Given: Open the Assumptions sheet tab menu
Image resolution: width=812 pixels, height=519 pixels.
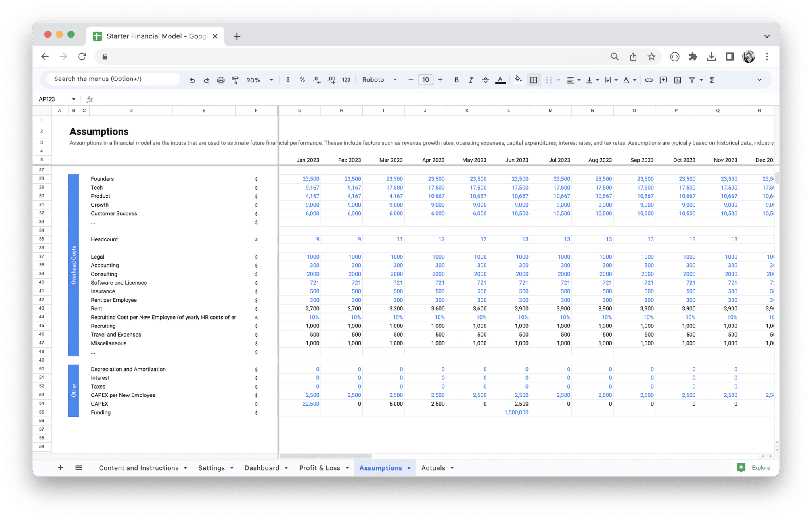Looking at the screenshot, I should point(409,468).
